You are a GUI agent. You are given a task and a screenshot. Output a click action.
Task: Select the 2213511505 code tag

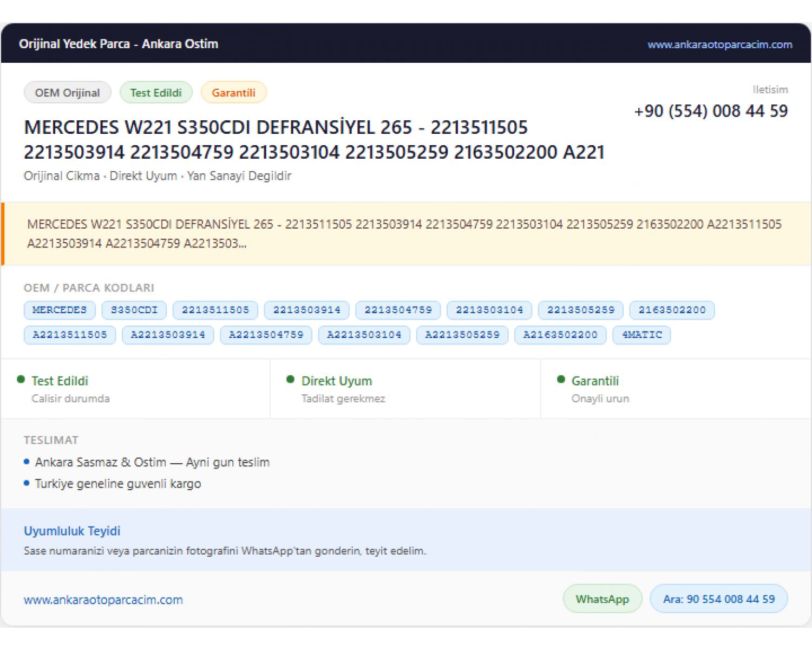tap(215, 310)
